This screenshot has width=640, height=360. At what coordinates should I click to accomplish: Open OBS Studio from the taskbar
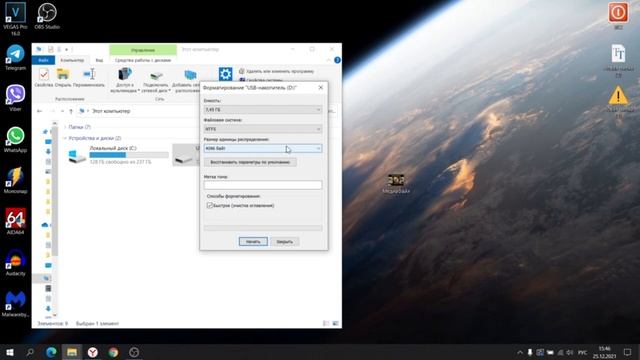point(134,352)
